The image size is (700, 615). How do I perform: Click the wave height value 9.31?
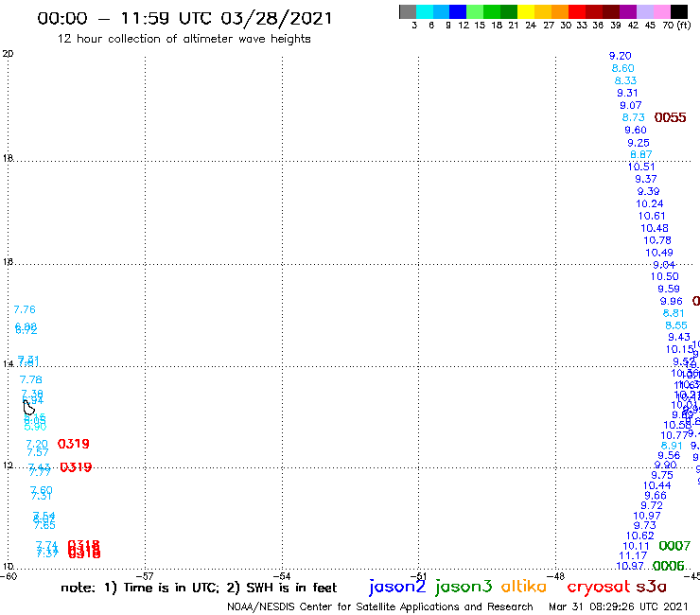(x=627, y=93)
